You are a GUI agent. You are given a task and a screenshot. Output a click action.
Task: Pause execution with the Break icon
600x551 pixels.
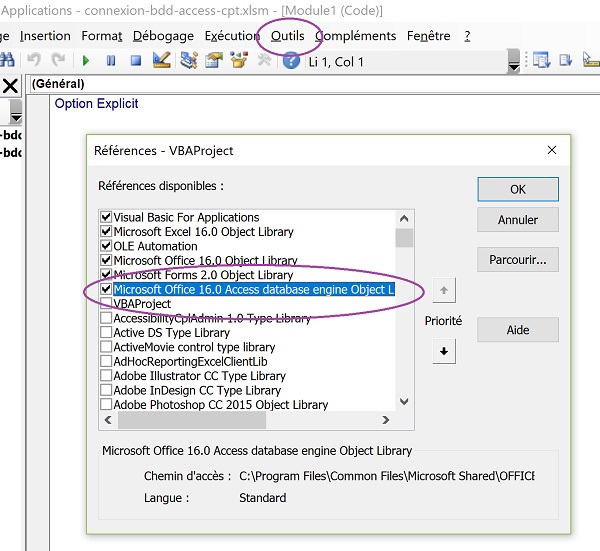111,60
